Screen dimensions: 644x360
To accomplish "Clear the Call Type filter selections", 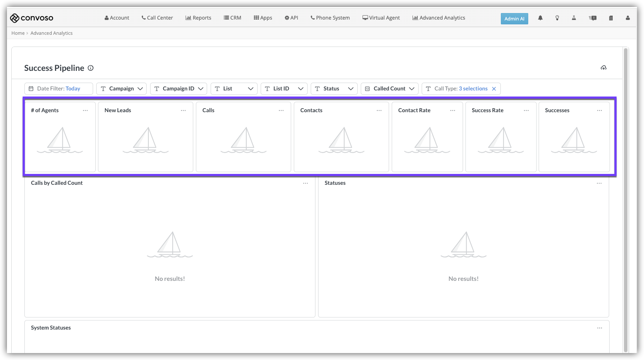I will pyautogui.click(x=494, y=89).
